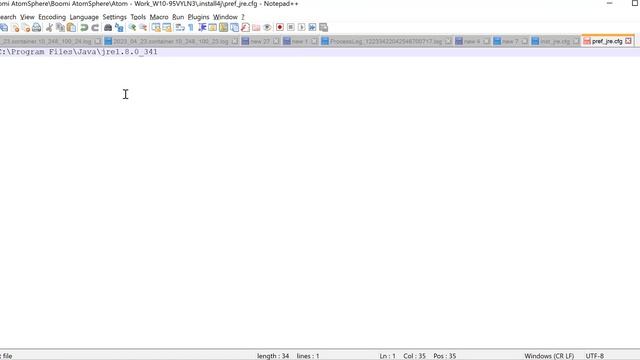
Task: Close the new 27 tab
Action: click(276, 41)
